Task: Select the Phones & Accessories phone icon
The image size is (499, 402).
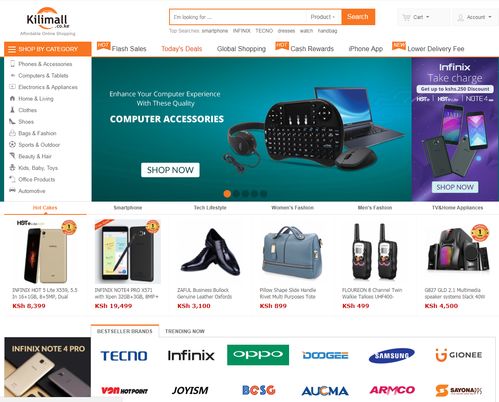Action: [12, 64]
